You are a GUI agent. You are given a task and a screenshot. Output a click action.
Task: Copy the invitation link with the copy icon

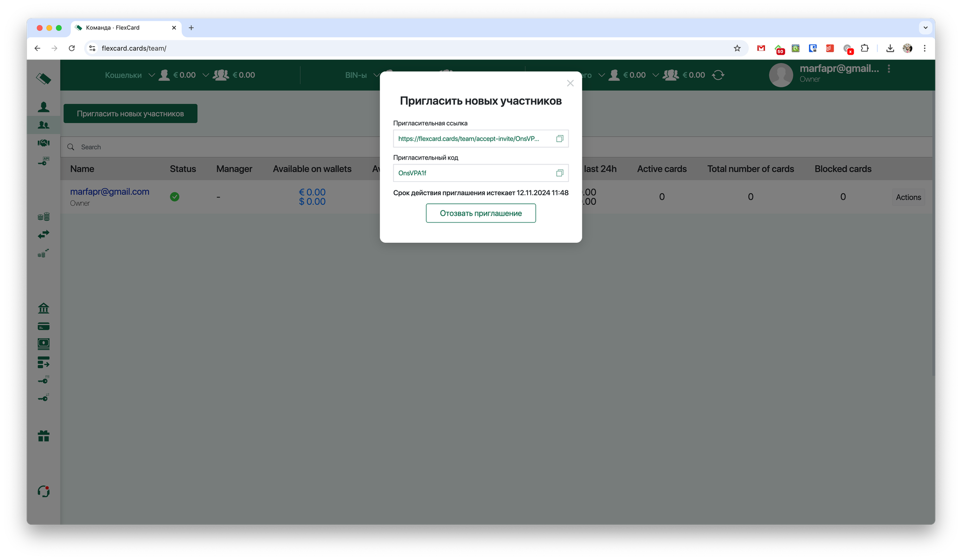[x=559, y=138]
